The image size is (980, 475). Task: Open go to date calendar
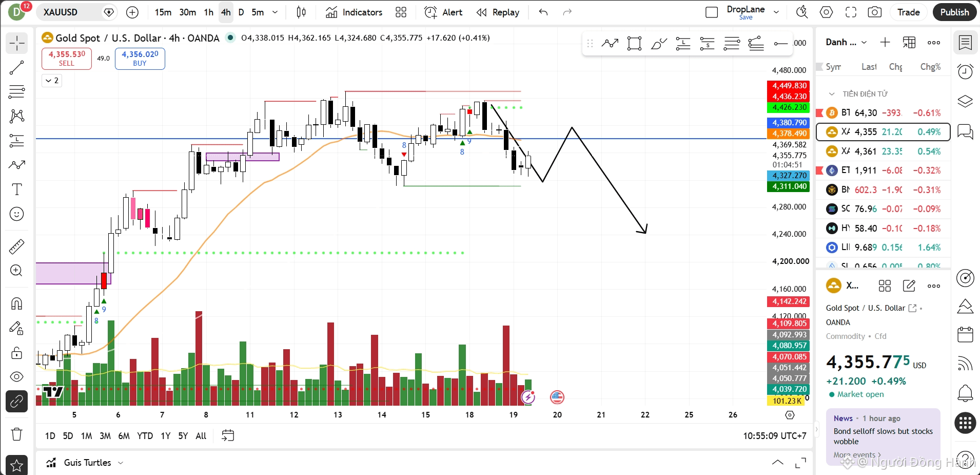[x=228, y=436]
